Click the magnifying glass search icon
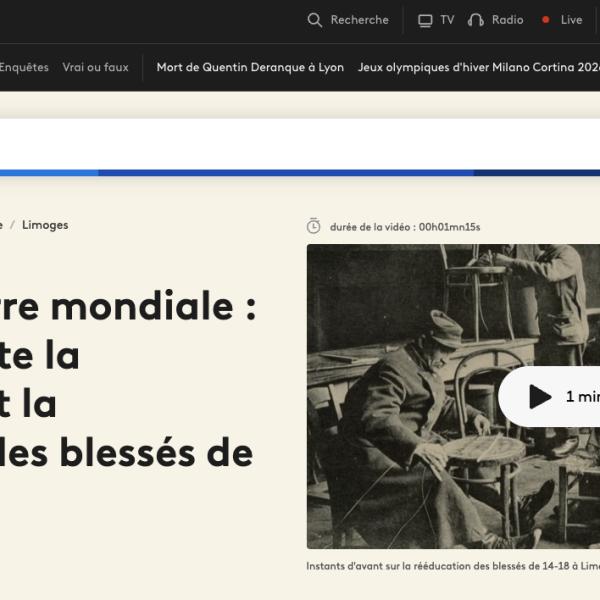 coord(315,20)
